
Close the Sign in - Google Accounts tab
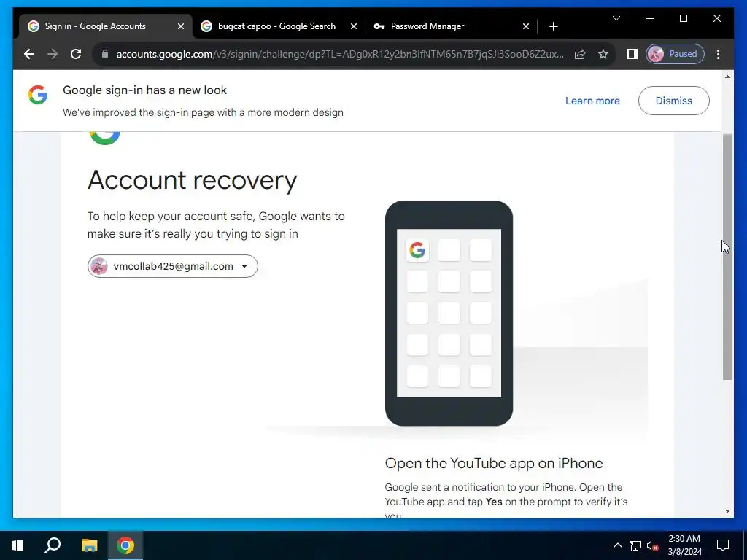point(181,27)
